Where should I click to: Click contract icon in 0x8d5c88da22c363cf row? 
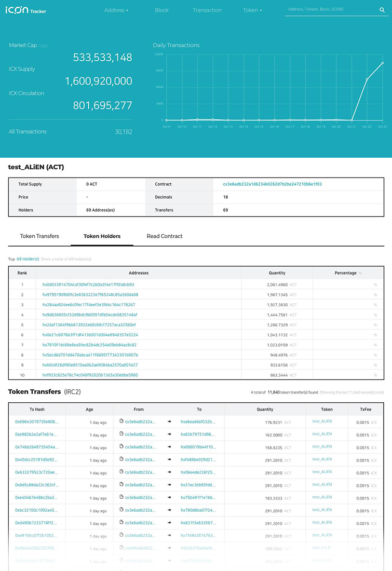pos(121,484)
